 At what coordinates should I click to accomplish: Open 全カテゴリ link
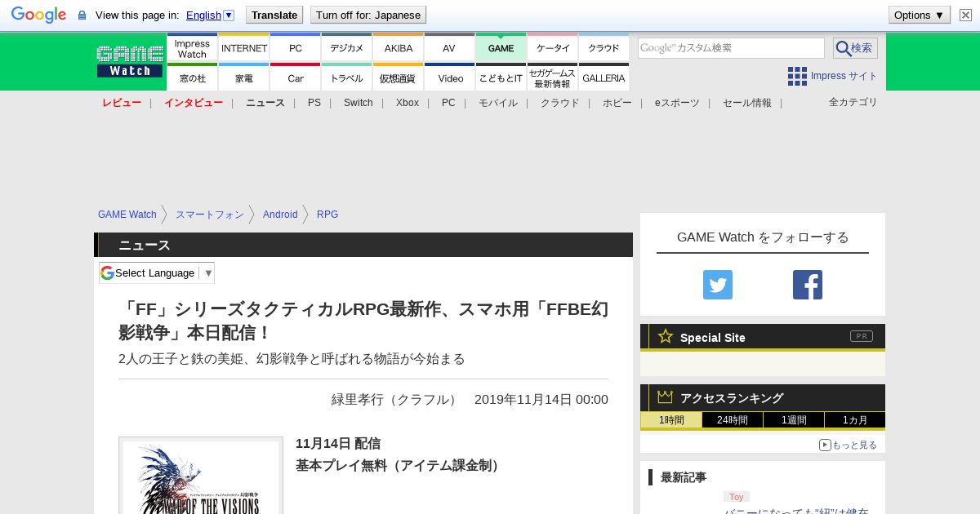(853, 102)
